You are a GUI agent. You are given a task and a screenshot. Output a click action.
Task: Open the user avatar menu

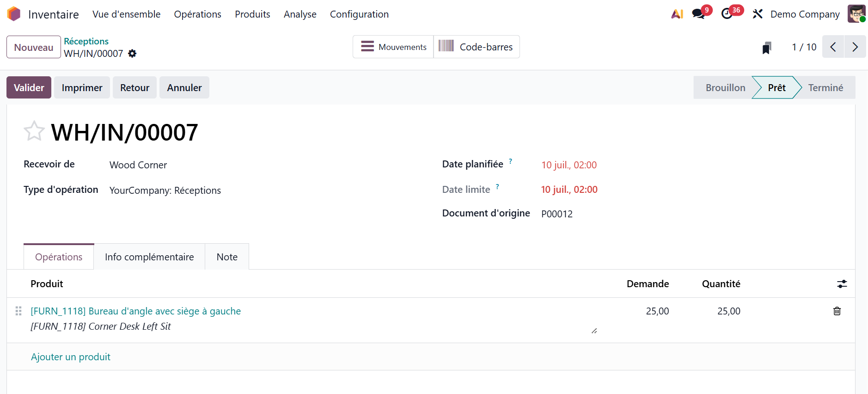coord(856,14)
